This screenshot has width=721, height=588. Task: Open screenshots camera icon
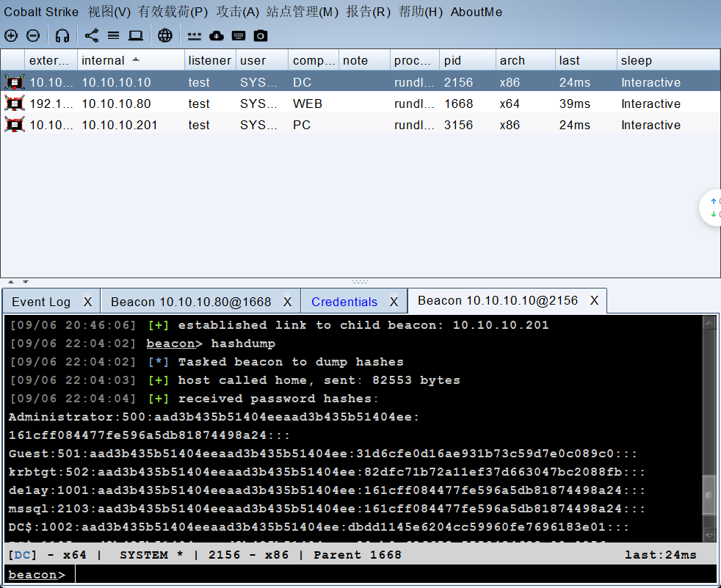pos(261,36)
